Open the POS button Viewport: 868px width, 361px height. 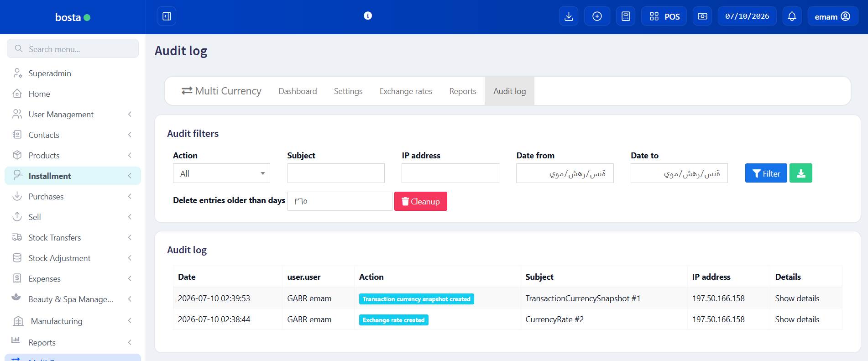coord(664,16)
